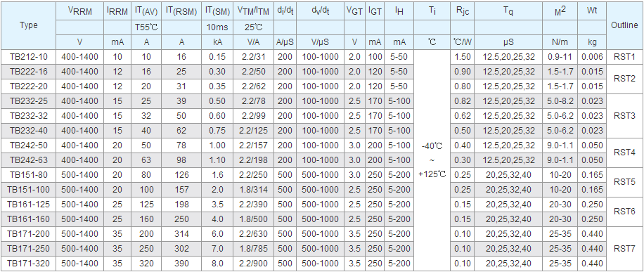Select the TB151-80 type cell
The height and width of the screenshot is (272, 644).
pyautogui.click(x=28, y=175)
